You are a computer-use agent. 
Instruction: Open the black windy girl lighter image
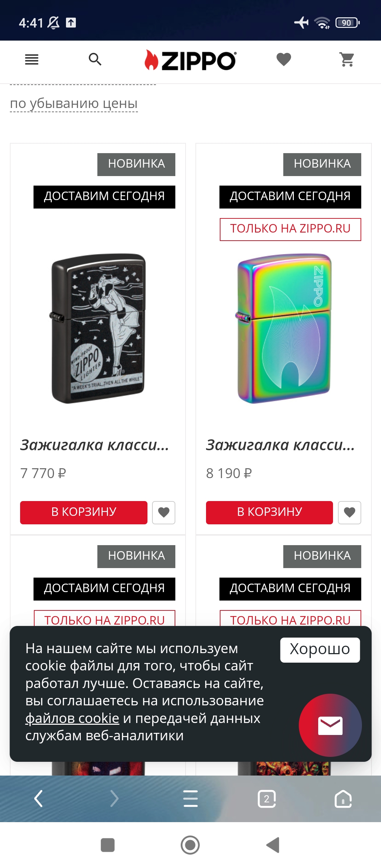98,328
